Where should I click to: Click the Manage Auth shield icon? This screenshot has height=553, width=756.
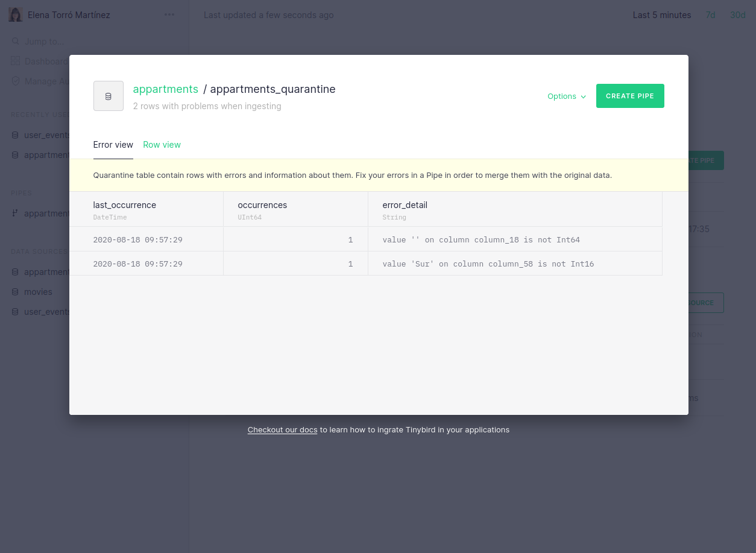[x=16, y=81]
